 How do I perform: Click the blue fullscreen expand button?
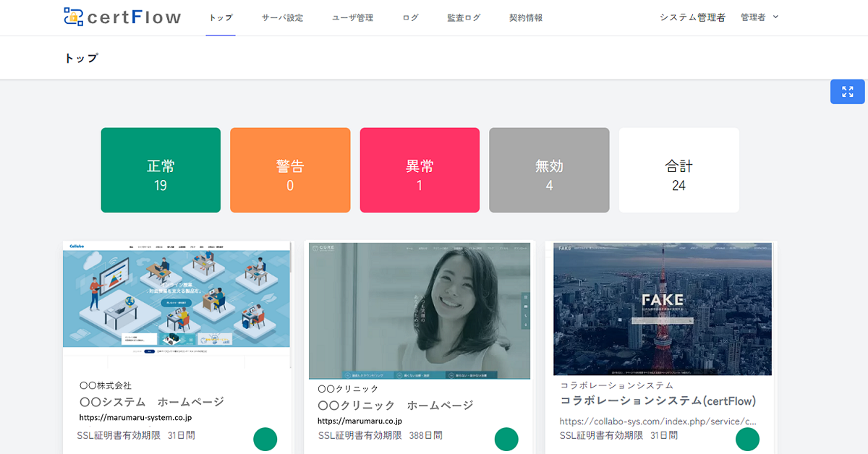click(x=847, y=92)
